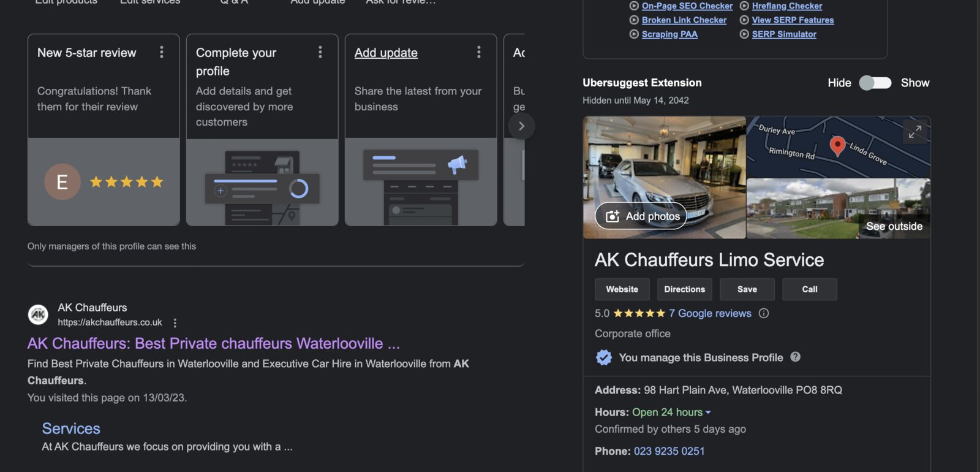Open the Services sitelink
This screenshot has height=472, width=980.
71,428
